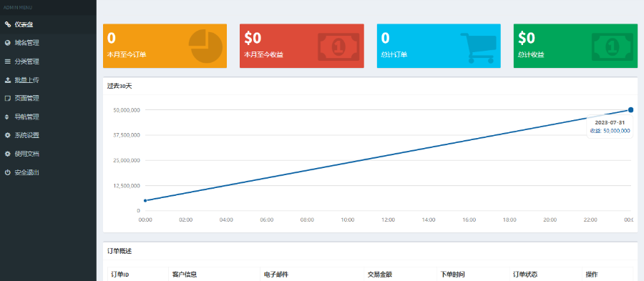Select 安全退出 to log out

pyautogui.click(x=48, y=172)
